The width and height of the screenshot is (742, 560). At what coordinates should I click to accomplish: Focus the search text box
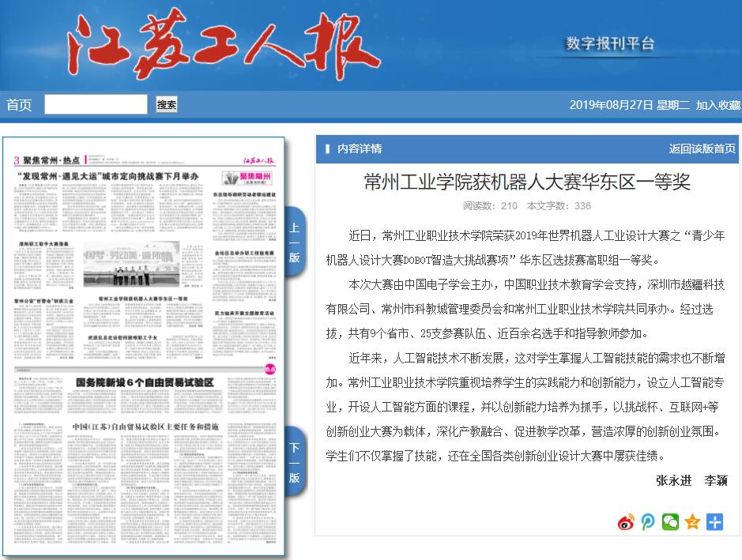point(96,104)
